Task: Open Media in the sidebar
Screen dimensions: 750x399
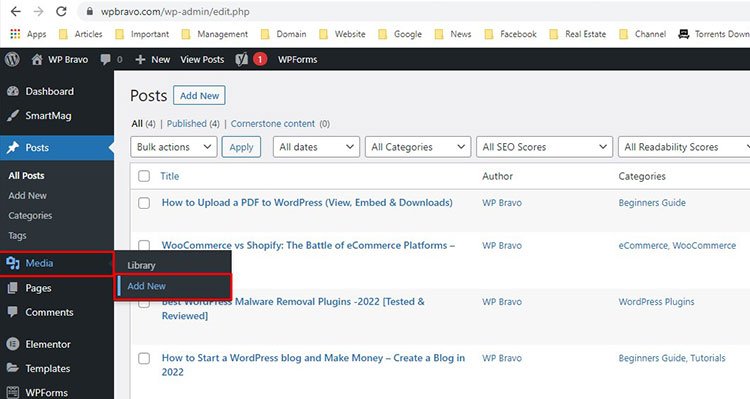Action: 57,263
